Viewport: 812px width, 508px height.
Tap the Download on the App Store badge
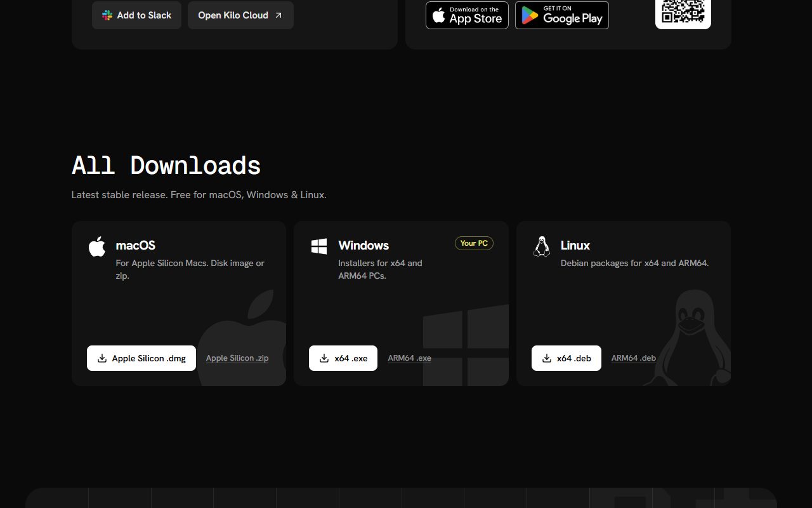click(467, 15)
